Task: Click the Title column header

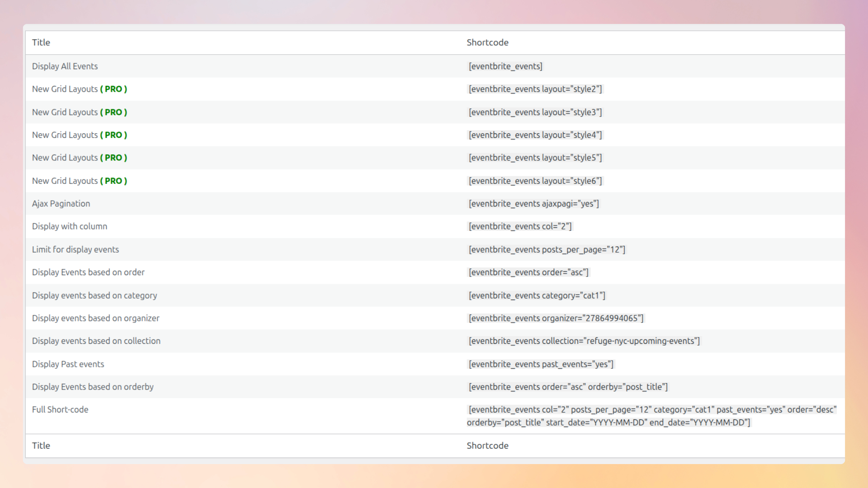Action: tap(41, 42)
